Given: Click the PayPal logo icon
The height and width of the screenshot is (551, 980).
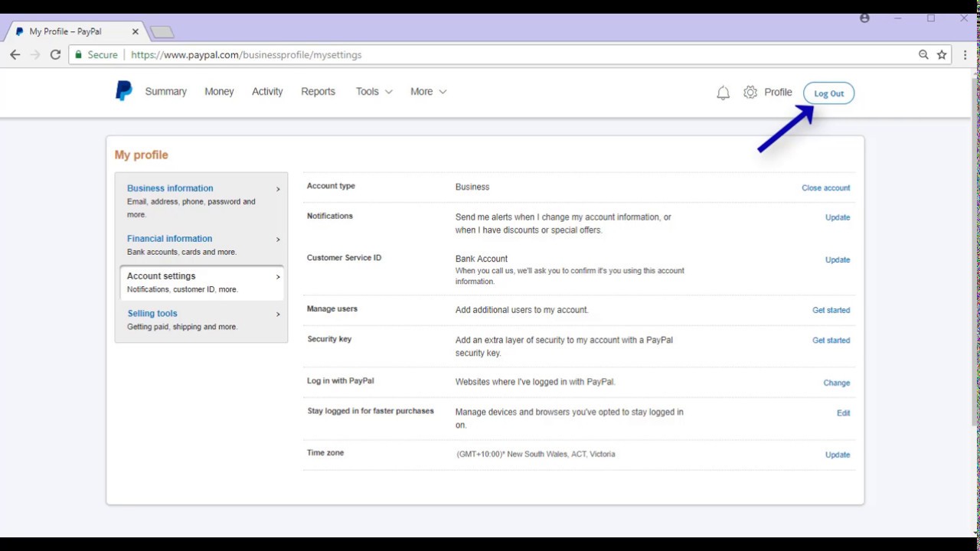Looking at the screenshot, I should click(123, 91).
